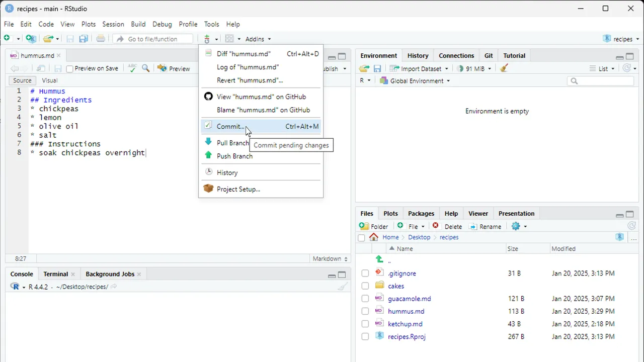Check the .gitignore file checkbox
The height and width of the screenshot is (362, 644).
point(365,274)
